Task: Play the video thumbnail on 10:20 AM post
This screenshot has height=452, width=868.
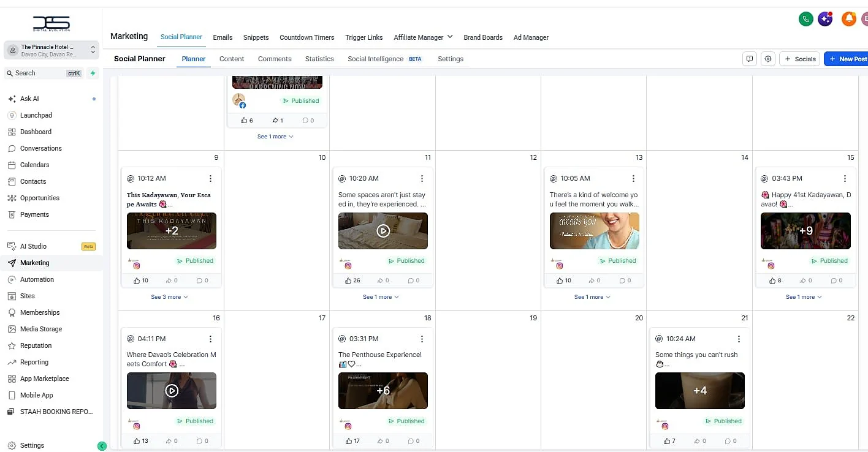Action: [x=383, y=231]
